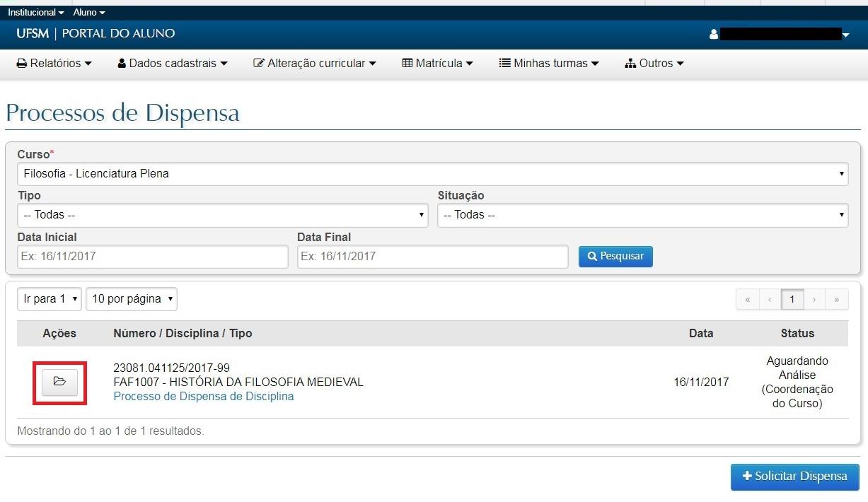Open the process folder icon button
Image resolution: width=868 pixels, height=502 pixels.
59,382
